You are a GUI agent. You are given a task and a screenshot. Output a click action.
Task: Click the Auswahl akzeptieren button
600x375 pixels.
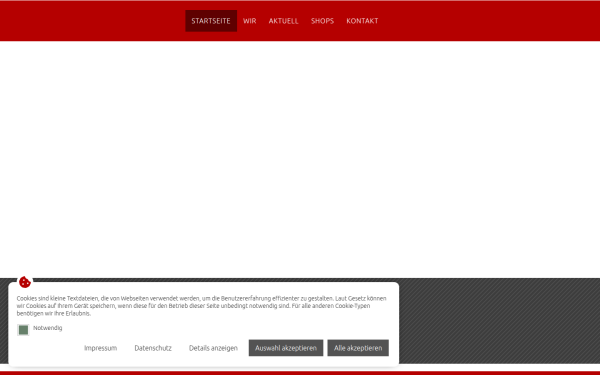point(286,348)
